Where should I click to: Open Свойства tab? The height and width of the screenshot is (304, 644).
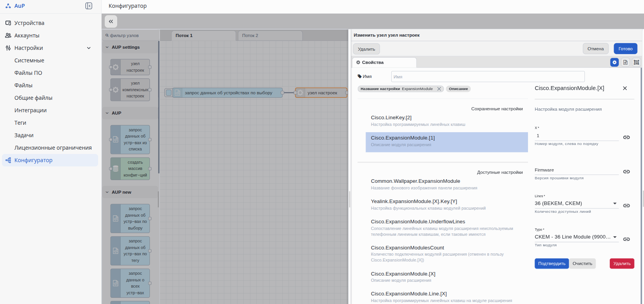pyautogui.click(x=384, y=62)
